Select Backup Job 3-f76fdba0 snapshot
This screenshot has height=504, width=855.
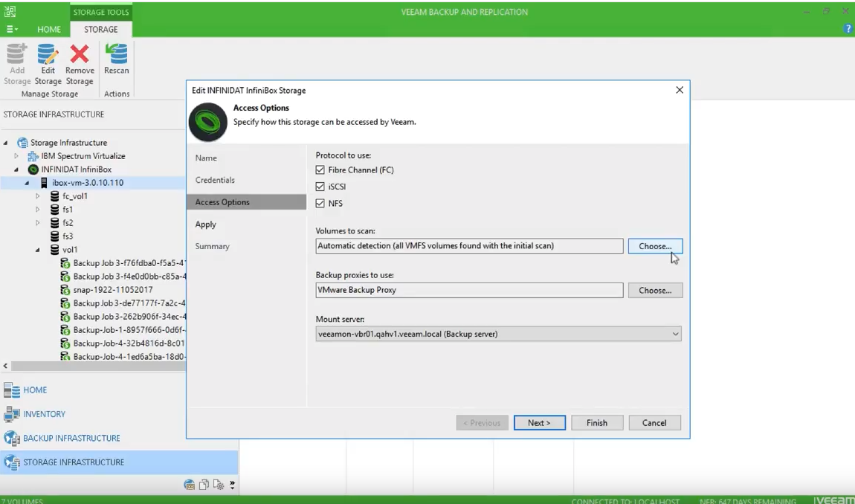click(x=129, y=263)
